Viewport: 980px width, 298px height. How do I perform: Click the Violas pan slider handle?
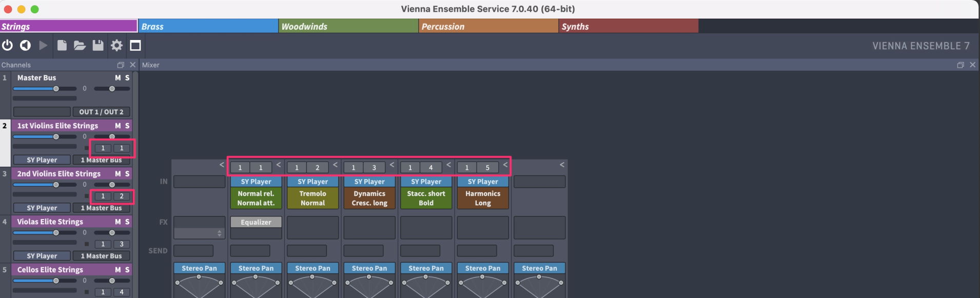(112, 233)
